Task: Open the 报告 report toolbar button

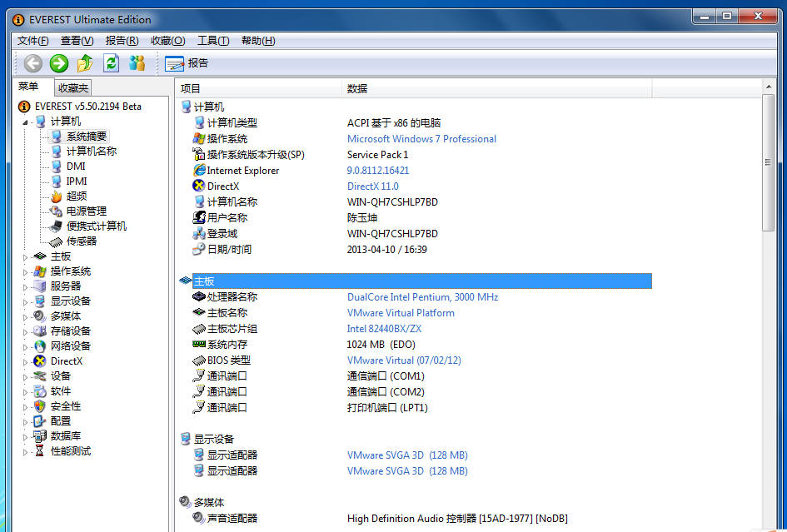Action: [x=187, y=63]
